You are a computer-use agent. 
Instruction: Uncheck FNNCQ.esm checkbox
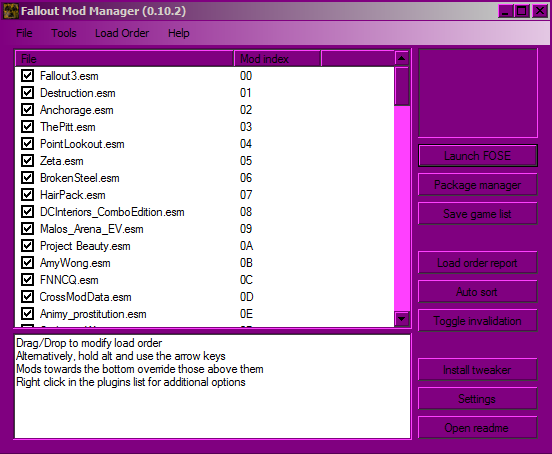[x=27, y=280]
